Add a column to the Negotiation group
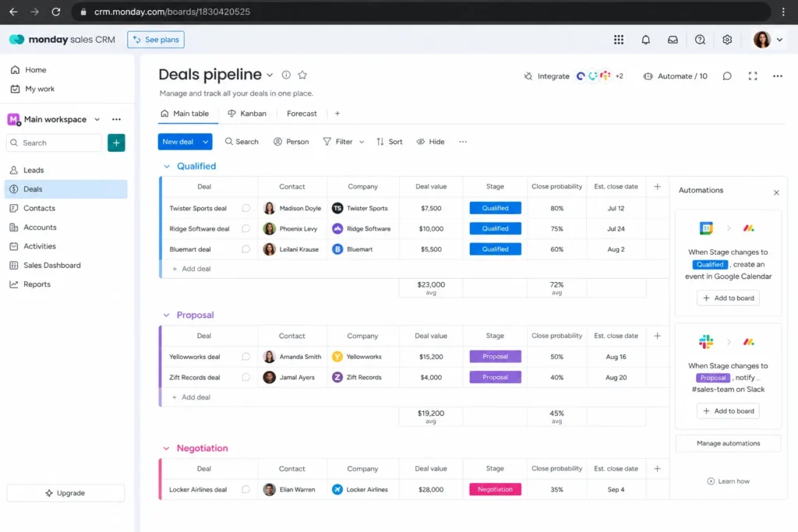 pyautogui.click(x=657, y=468)
